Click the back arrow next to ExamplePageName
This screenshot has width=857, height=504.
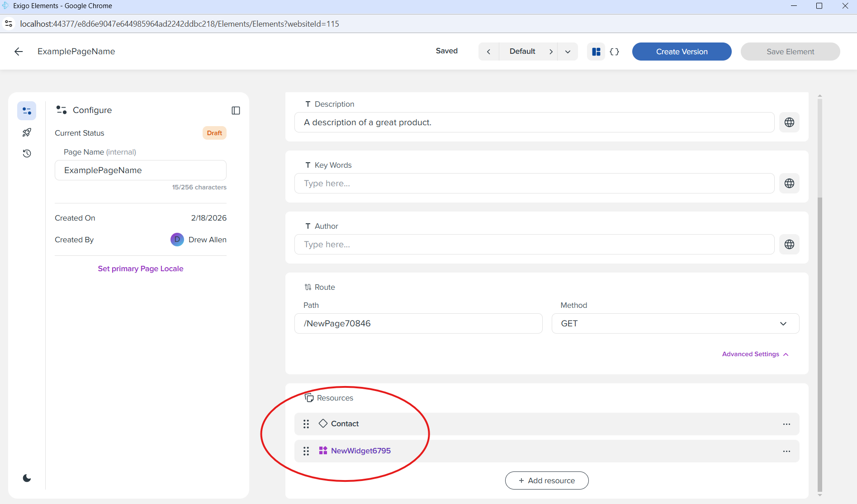coord(19,51)
